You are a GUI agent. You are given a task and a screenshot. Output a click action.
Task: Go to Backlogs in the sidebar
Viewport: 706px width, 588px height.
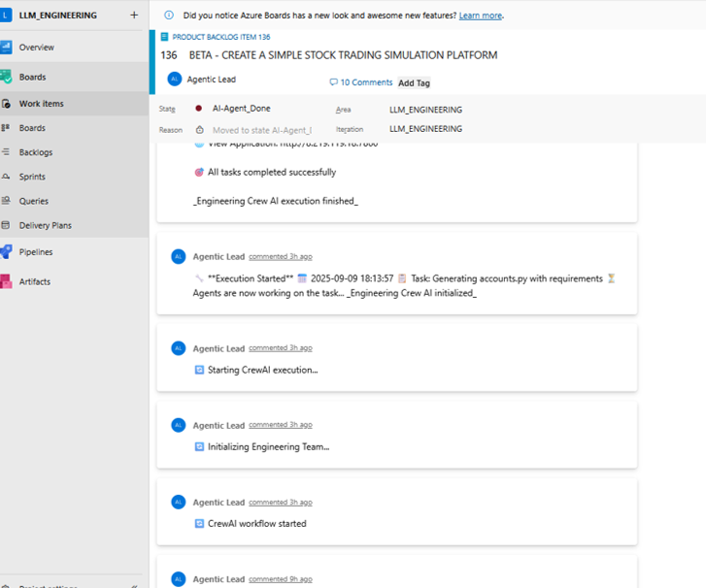(x=36, y=152)
